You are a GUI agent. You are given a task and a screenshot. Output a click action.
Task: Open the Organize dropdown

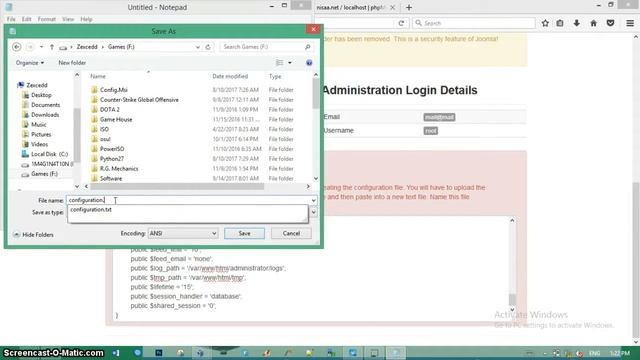coord(30,63)
